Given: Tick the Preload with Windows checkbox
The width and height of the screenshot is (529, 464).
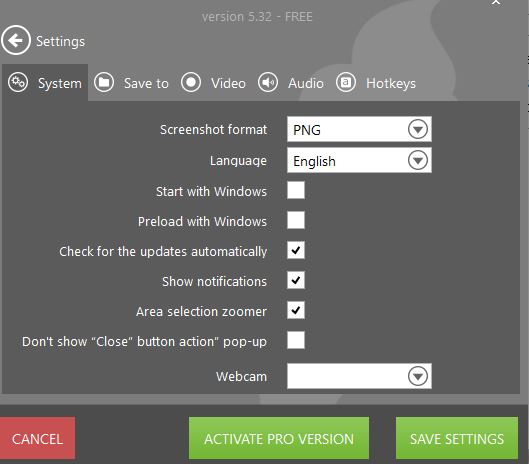Looking at the screenshot, I should 296,220.
